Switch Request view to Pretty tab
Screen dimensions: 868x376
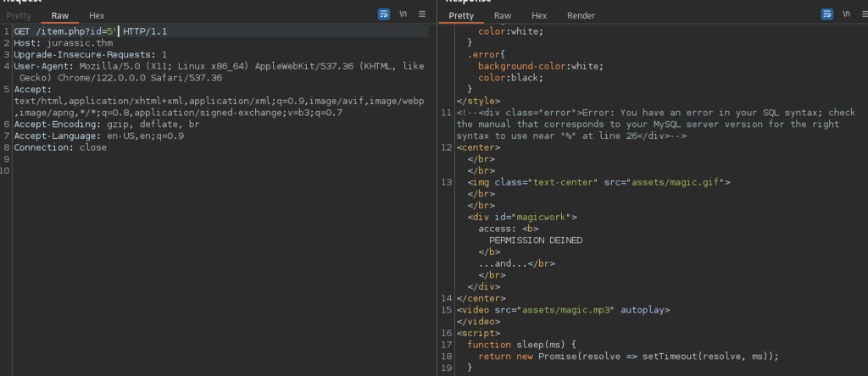19,15
